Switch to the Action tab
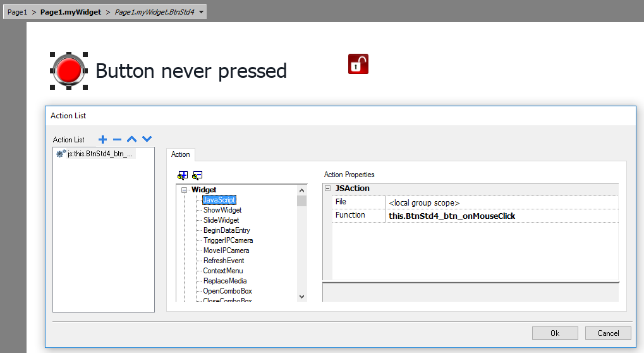 (181, 154)
